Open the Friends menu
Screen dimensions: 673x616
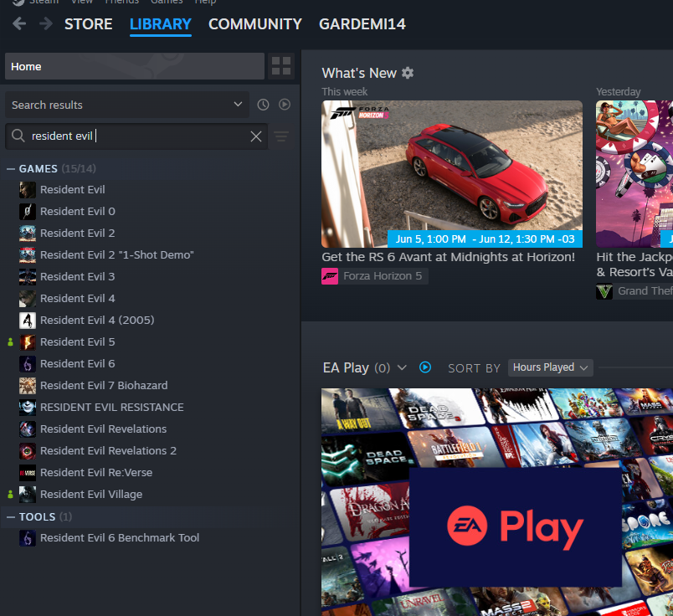point(122,2)
